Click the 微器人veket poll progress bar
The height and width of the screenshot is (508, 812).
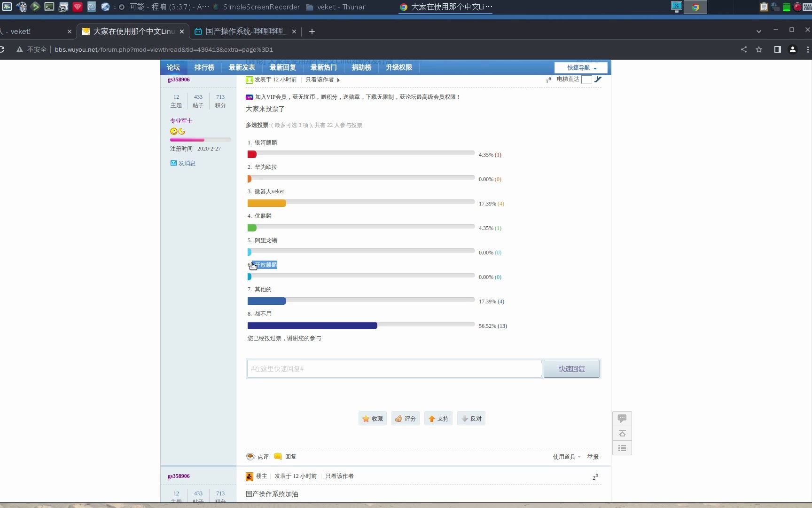click(x=361, y=203)
